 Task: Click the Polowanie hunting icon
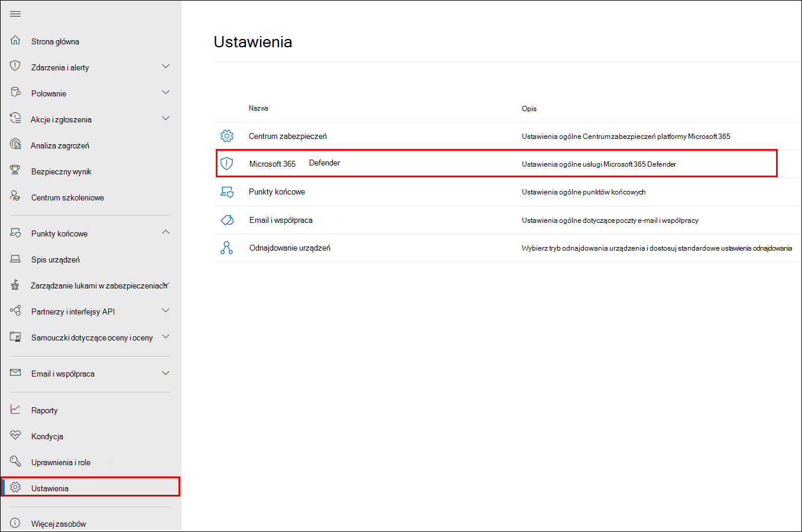(x=15, y=92)
